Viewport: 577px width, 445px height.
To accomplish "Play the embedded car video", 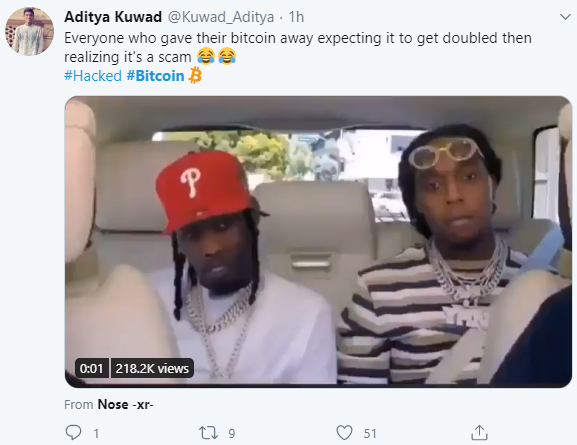I will (318, 242).
